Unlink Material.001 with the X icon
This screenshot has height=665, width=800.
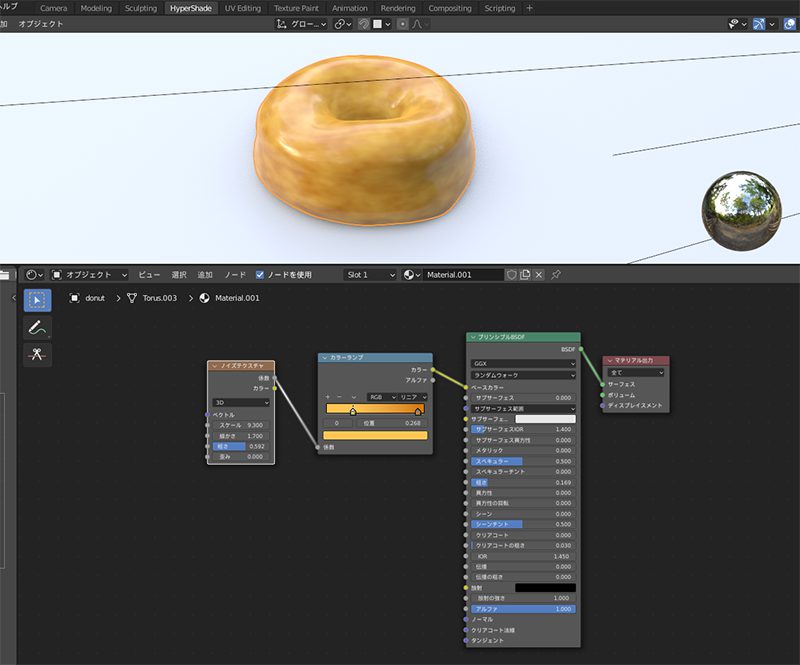pos(539,274)
